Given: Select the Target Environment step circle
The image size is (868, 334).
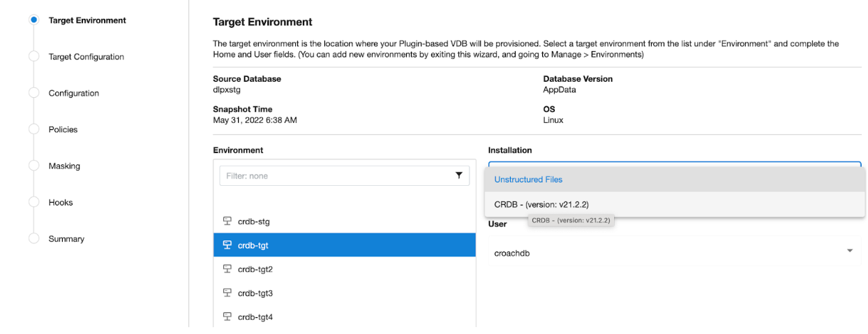Looking at the screenshot, I should tap(33, 20).
